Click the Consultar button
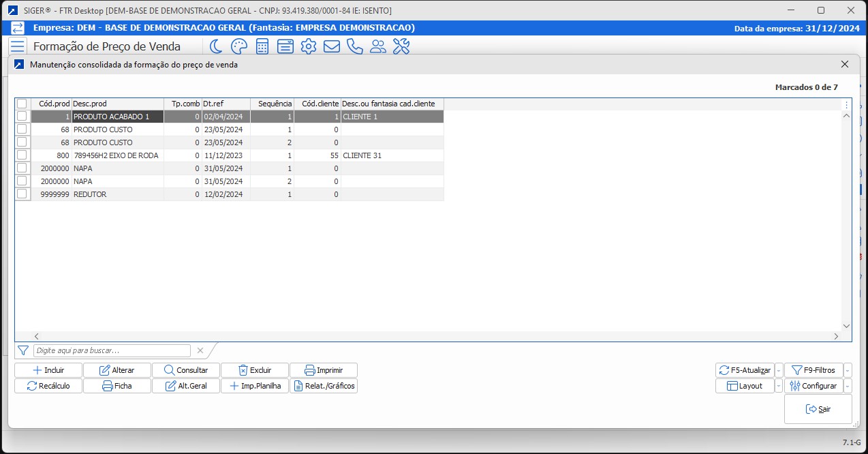Screen dimensions: 868x454 (186, 370)
